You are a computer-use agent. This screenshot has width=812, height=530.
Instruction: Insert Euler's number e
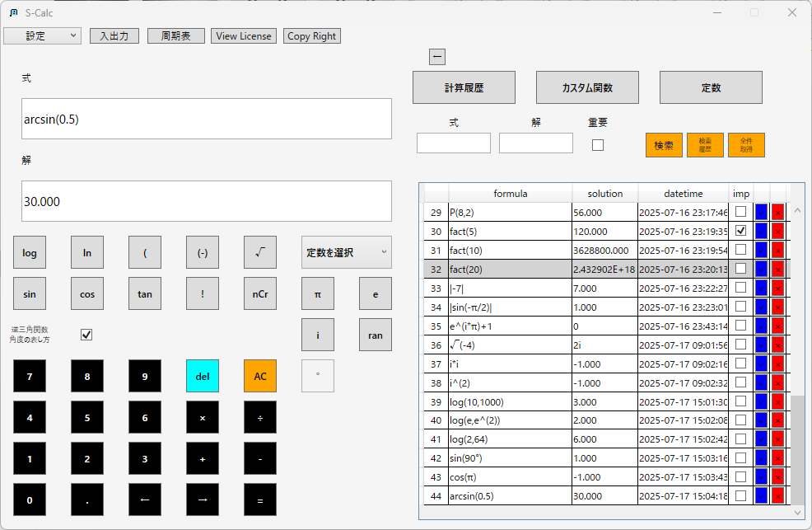376,293
